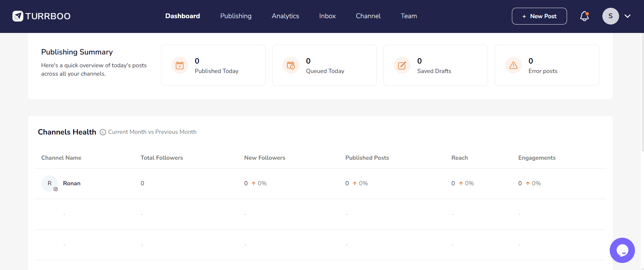Screen dimensions: 644x270
Task: Open the notifications bell icon
Action: pyautogui.click(x=585, y=16)
